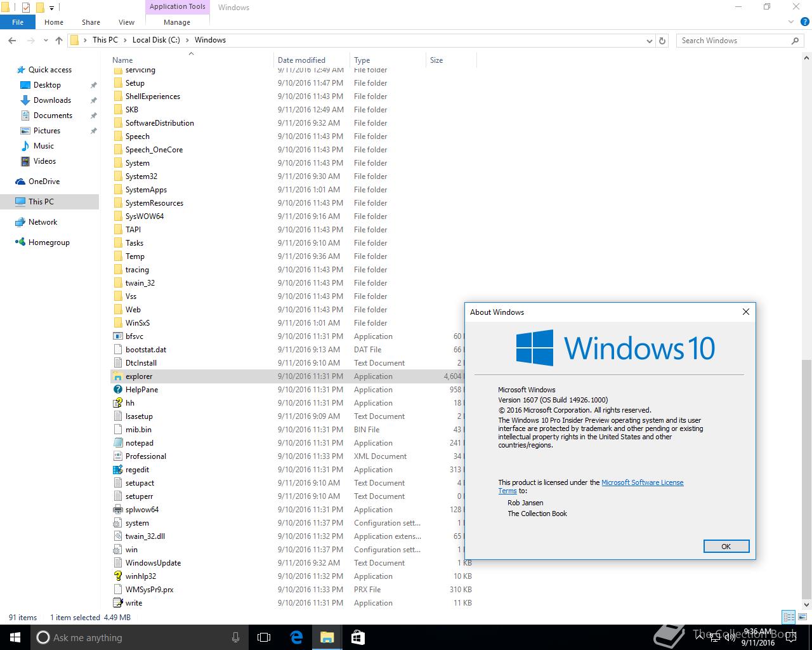This screenshot has height=650, width=812.
Task: Refresh the Windows folder view
Action: [662, 40]
